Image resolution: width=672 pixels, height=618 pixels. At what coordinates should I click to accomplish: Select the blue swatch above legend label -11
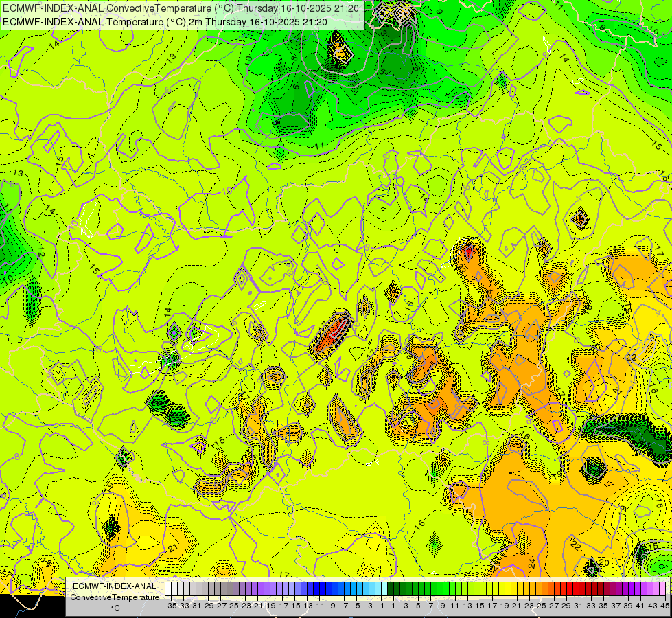click(x=316, y=589)
